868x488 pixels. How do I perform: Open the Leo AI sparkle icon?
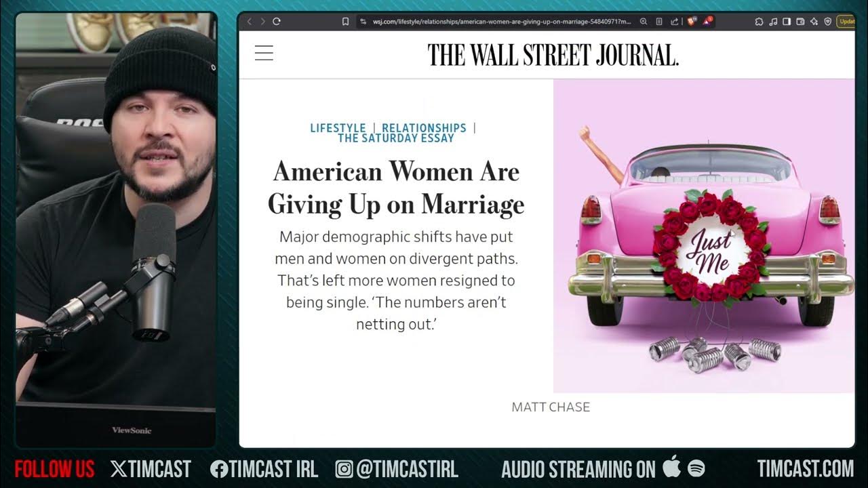coord(814,22)
